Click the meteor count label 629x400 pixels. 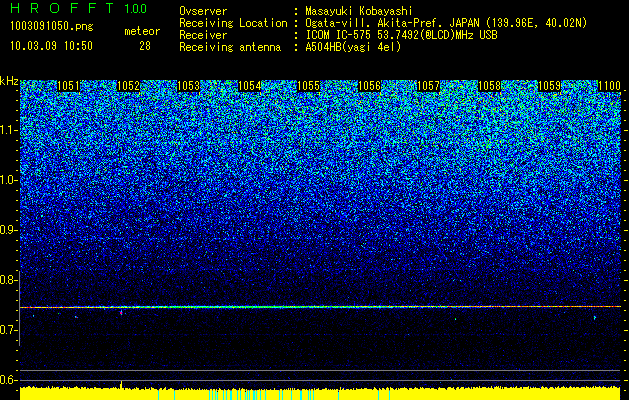(x=142, y=31)
